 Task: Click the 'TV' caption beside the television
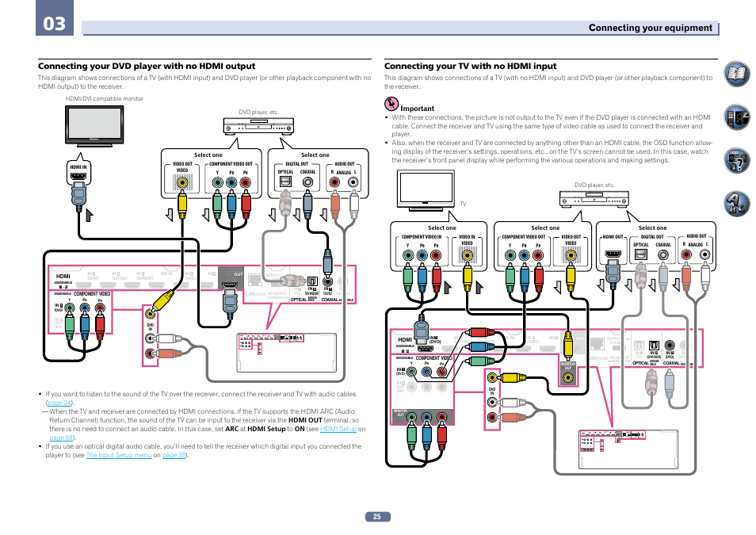tap(463, 204)
